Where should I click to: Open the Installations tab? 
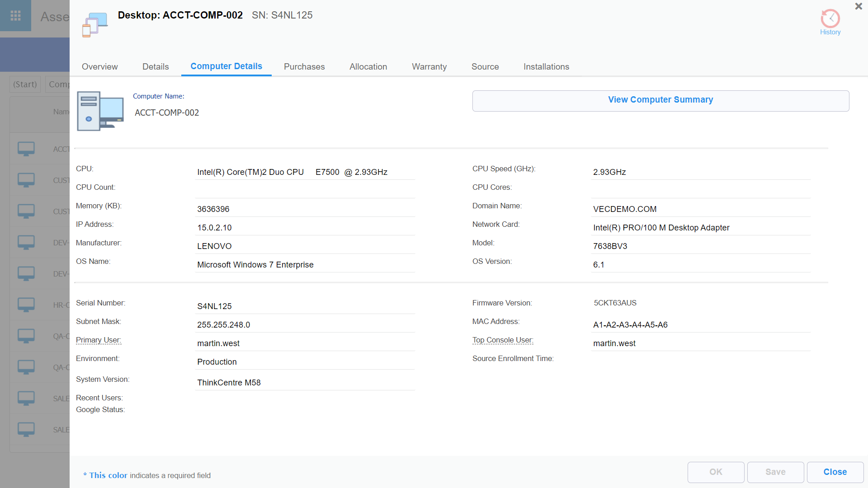coord(546,66)
